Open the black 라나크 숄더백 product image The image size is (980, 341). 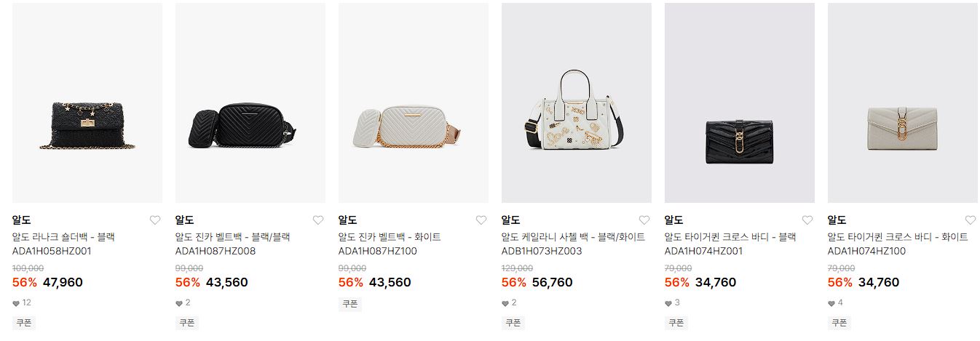point(87,103)
